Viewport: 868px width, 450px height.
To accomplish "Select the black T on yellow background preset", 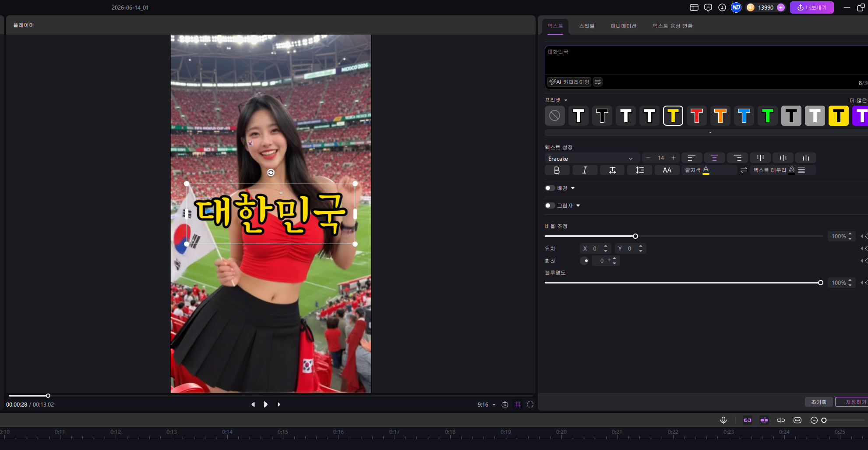I will click(x=839, y=116).
